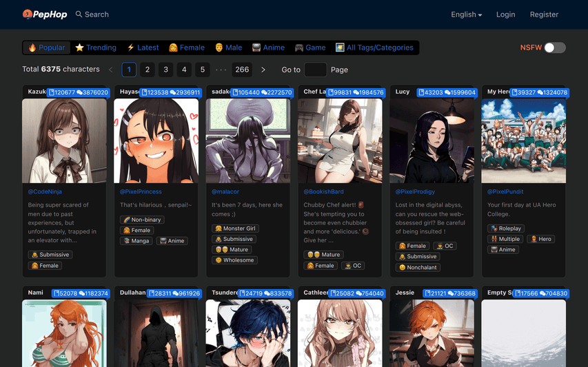Go to the next page arrow
Screen dimensions: 588x367
tap(263, 70)
